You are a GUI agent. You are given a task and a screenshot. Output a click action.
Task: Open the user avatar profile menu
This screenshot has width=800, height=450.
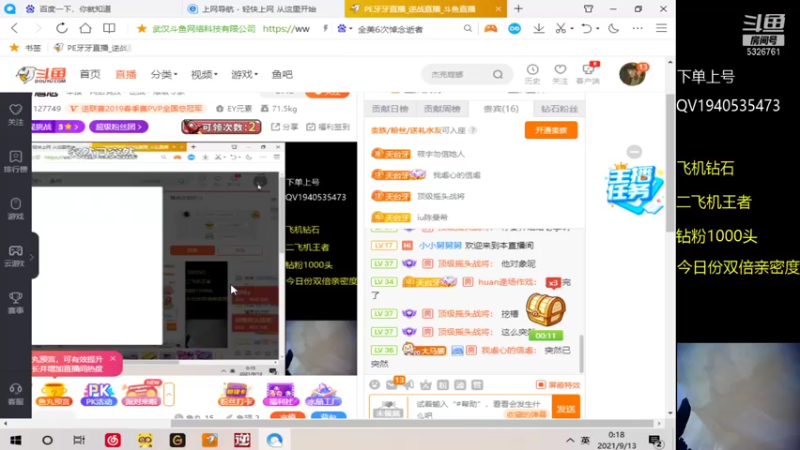point(633,74)
